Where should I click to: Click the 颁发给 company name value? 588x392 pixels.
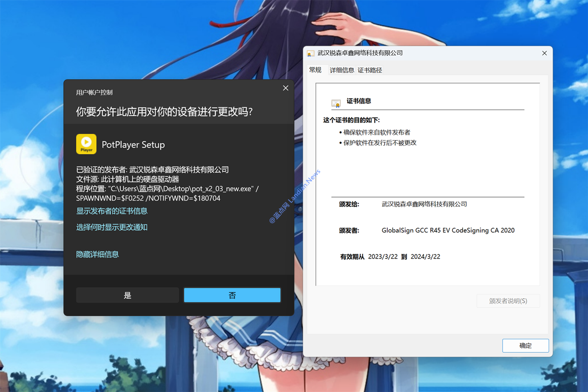(x=424, y=204)
